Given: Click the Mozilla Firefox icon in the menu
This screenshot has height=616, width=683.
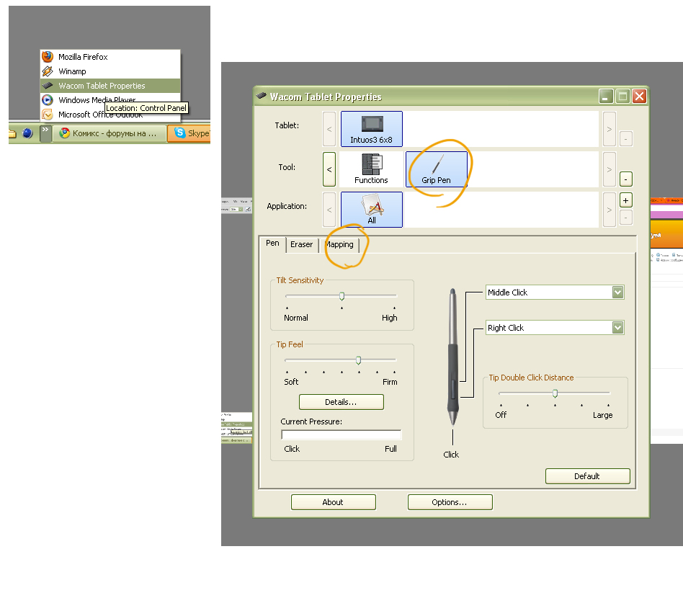Looking at the screenshot, I should [x=48, y=57].
